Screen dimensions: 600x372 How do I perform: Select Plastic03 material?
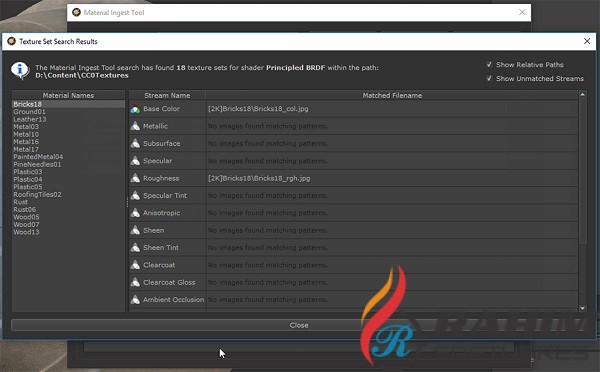tap(28, 172)
